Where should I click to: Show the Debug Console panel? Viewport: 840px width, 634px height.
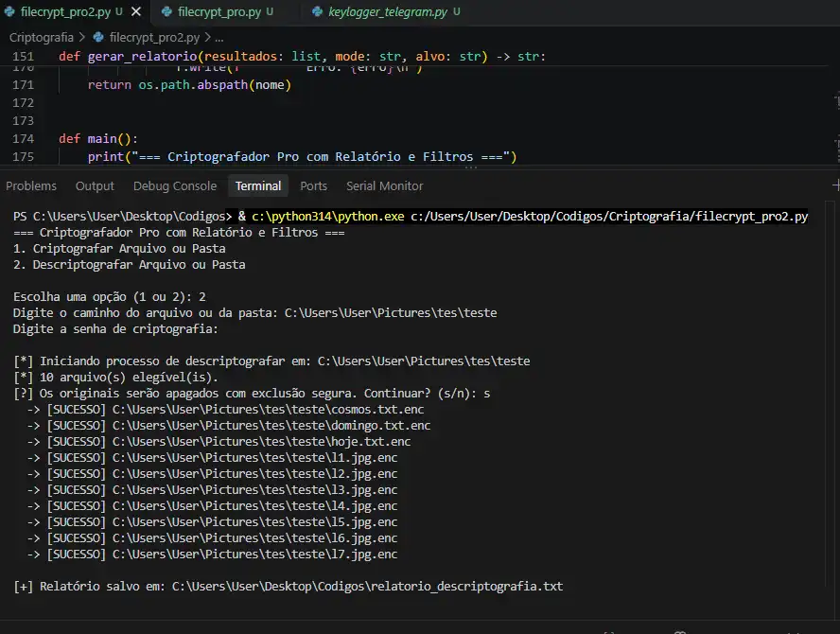175,186
